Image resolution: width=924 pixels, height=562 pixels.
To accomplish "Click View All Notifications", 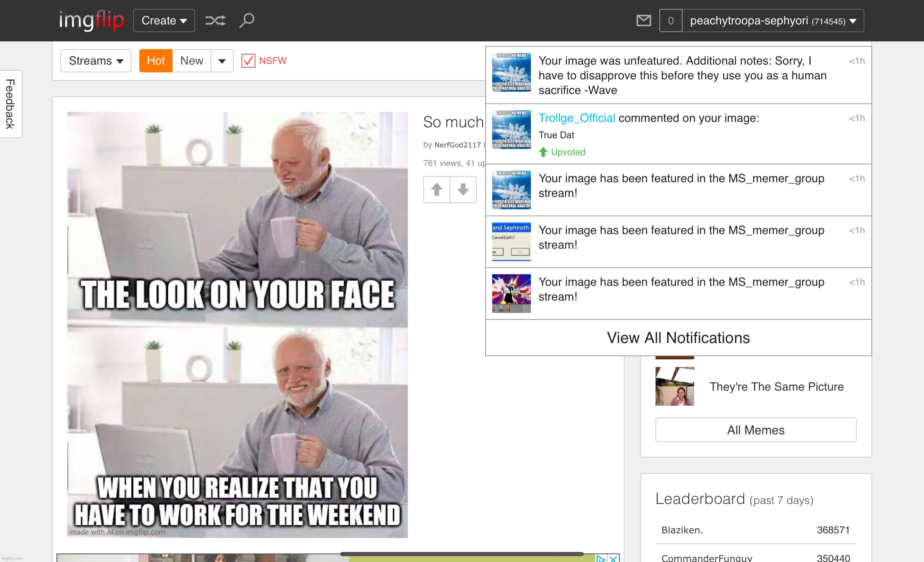I will [678, 338].
